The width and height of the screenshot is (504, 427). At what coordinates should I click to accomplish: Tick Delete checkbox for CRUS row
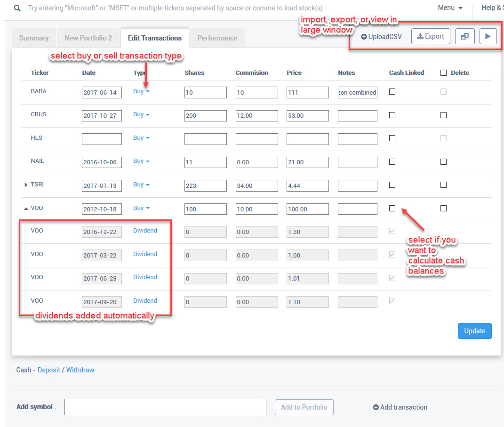pyautogui.click(x=443, y=115)
